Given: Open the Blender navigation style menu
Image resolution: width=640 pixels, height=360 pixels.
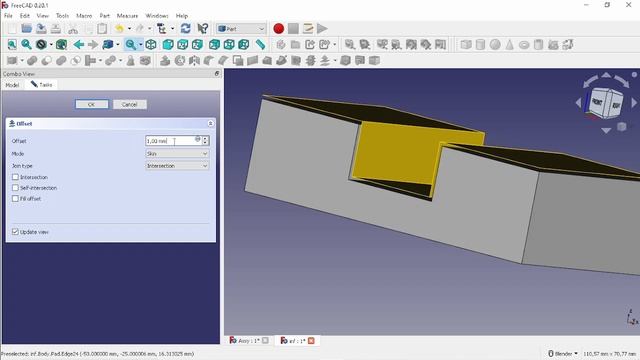Looking at the screenshot, I should 563,353.
